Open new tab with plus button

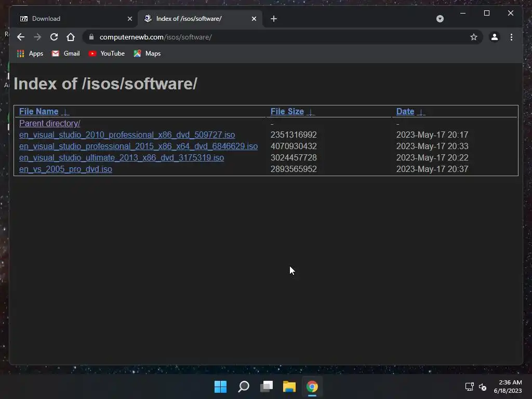[274, 19]
